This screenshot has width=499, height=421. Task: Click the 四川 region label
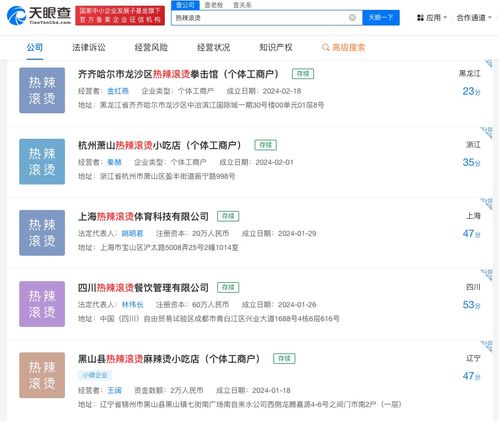[473, 287]
